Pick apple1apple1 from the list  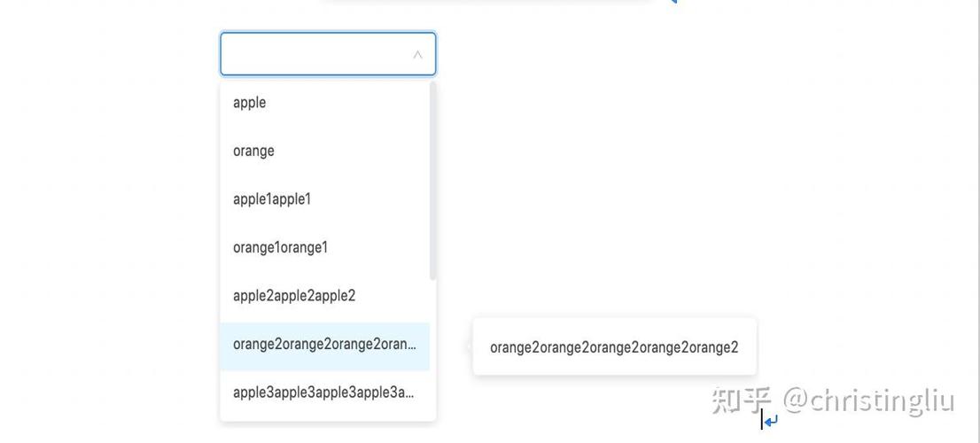(324, 199)
